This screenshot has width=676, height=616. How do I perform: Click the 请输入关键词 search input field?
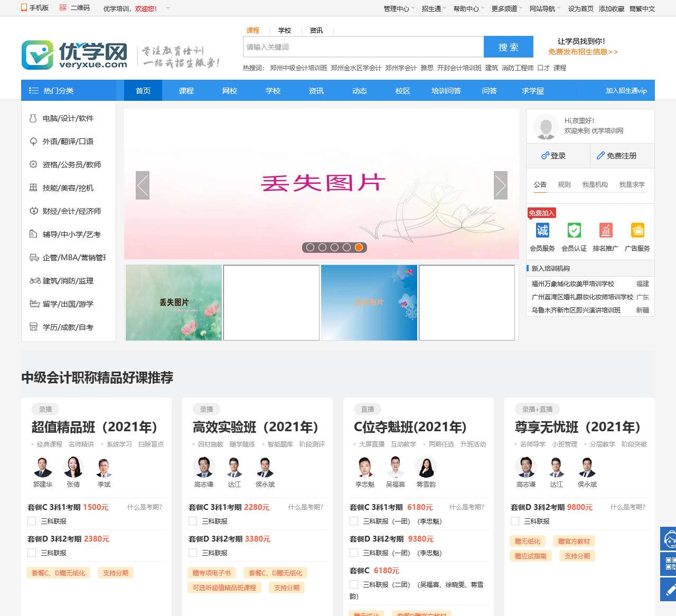(362, 46)
